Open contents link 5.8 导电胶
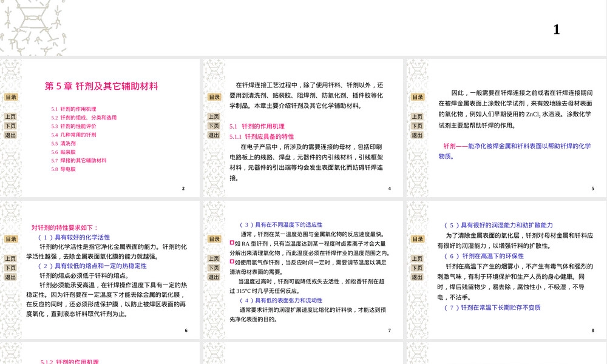 coord(63,169)
